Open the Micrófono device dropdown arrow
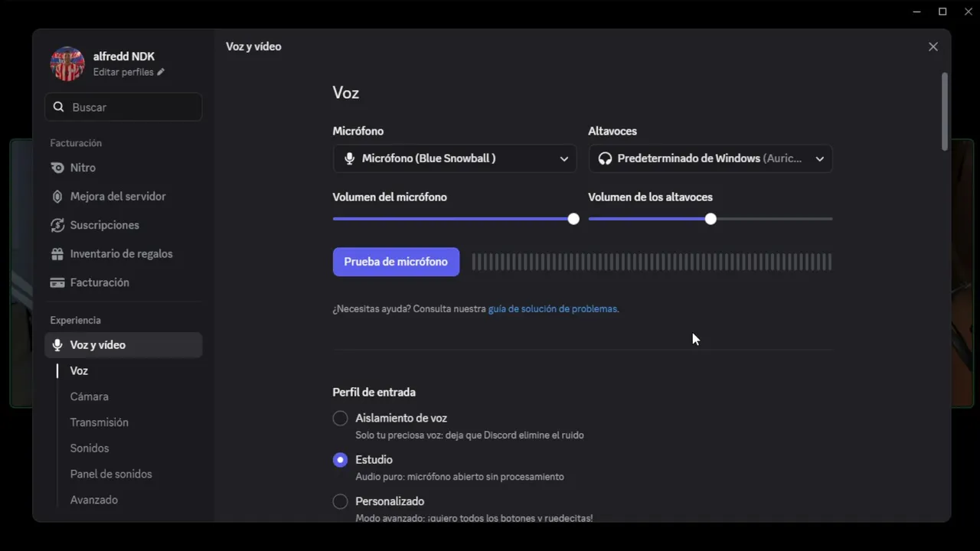This screenshot has height=551, width=980. [564, 158]
